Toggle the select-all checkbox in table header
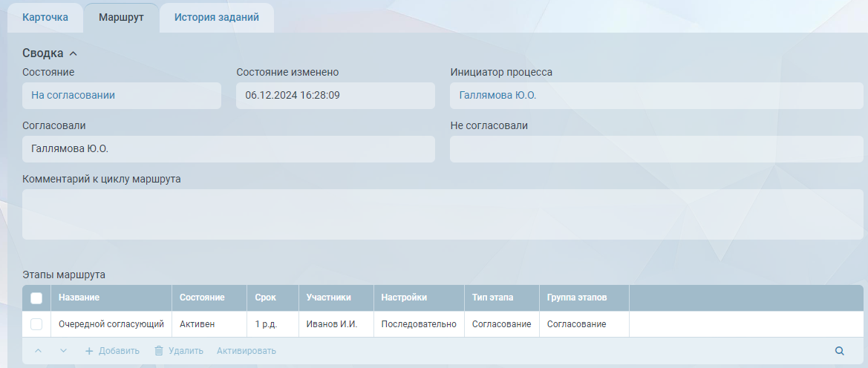Image resolution: width=868 pixels, height=368 pixels. click(x=36, y=298)
